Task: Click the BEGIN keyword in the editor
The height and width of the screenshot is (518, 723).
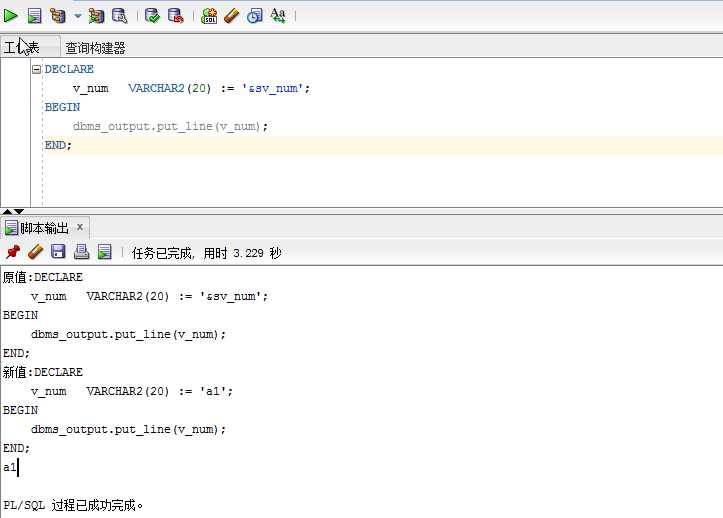Action: [x=62, y=107]
